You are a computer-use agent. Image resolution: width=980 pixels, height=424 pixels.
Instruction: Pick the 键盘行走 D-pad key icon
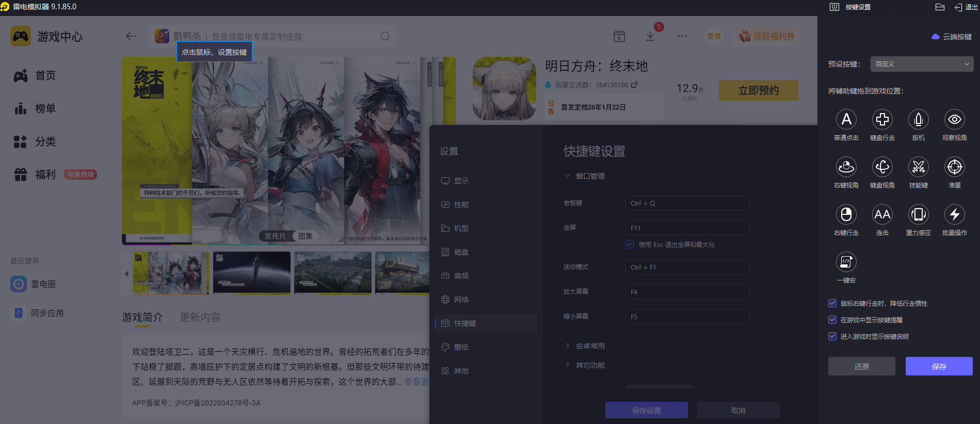(882, 119)
